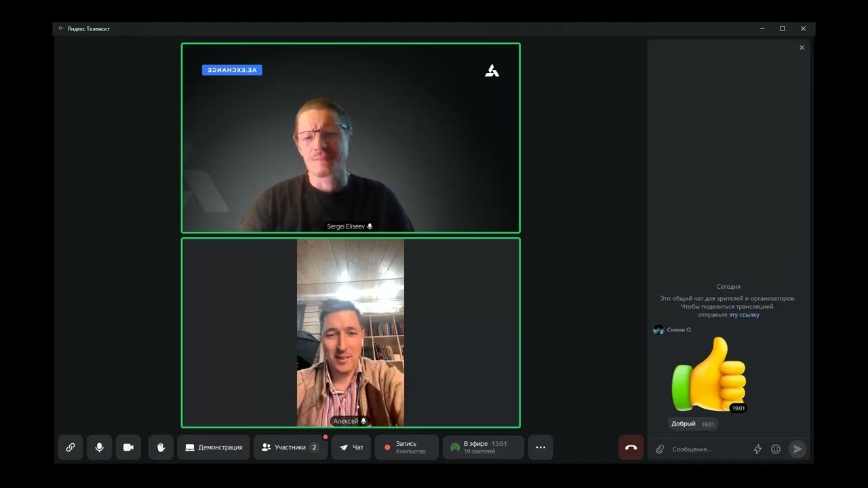Open the three-dots more options menu

click(540, 447)
